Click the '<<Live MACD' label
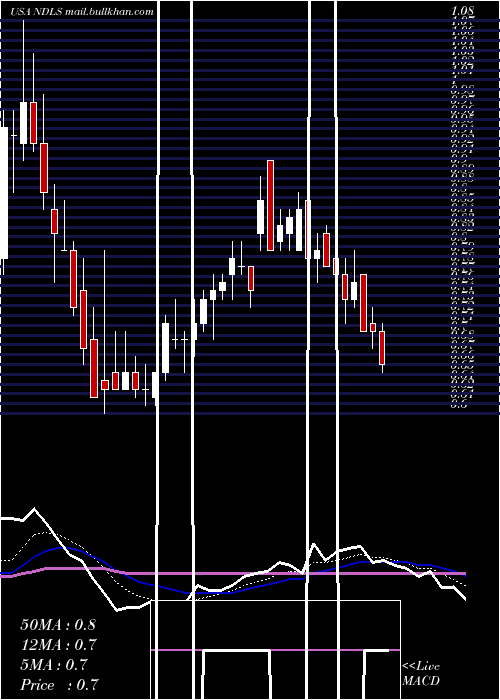Screen dimensions: 500x700 click(421, 674)
